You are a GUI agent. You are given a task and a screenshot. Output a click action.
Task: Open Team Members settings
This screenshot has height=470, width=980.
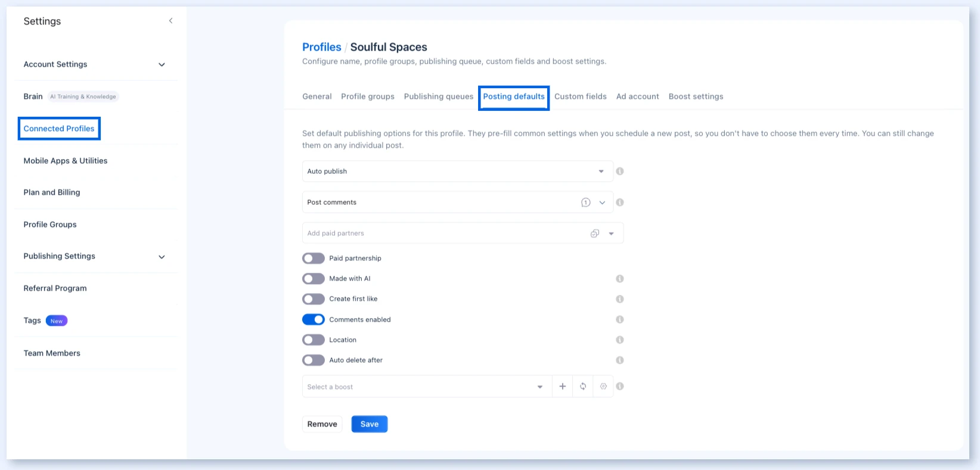[x=52, y=353]
